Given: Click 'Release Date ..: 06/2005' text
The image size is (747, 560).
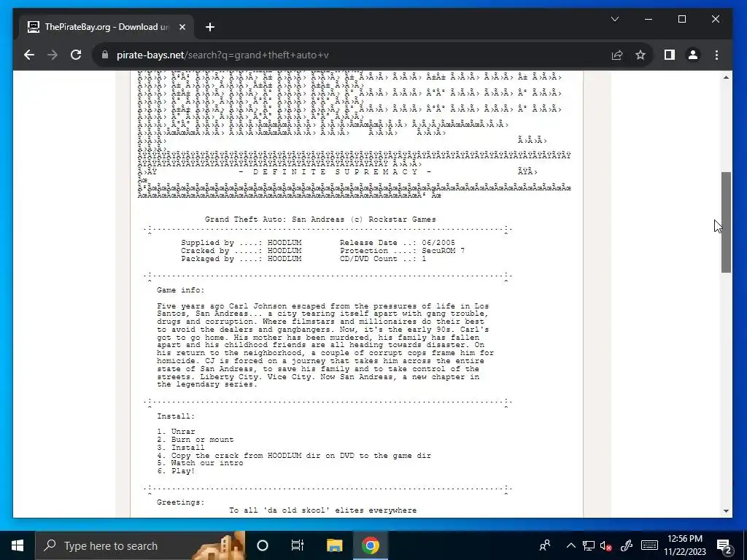Looking at the screenshot, I should (398, 243).
